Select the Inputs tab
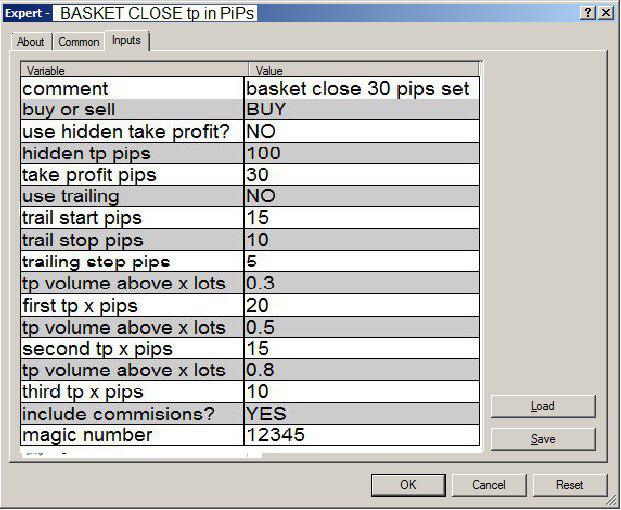The height and width of the screenshot is (510, 621). [x=127, y=40]
